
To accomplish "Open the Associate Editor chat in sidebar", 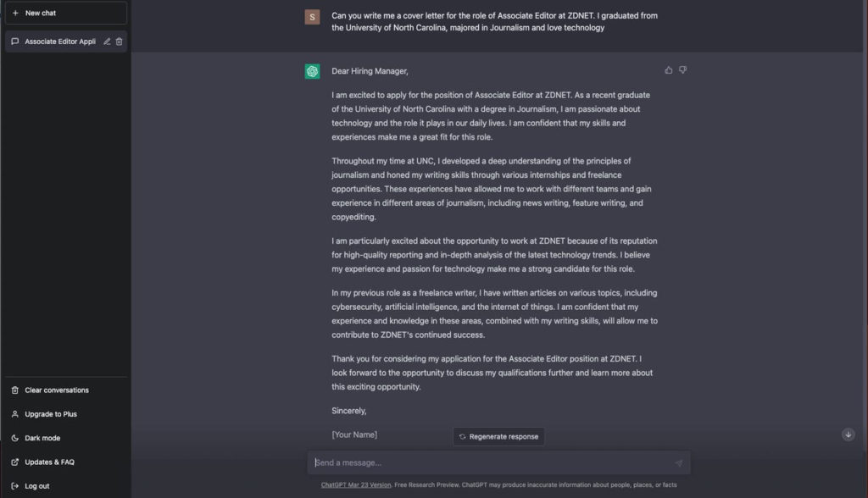I will [59, 41].
